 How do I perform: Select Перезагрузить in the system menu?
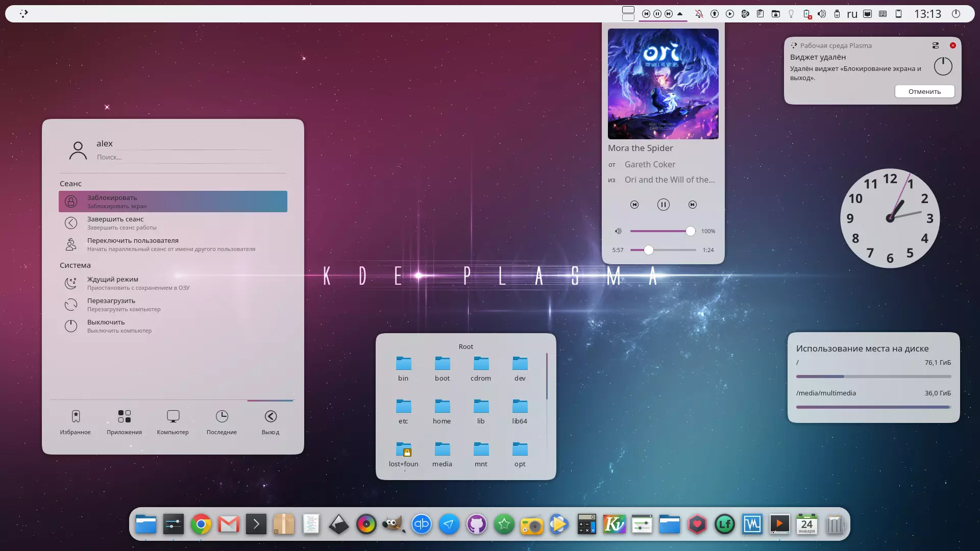coord(111,304)
